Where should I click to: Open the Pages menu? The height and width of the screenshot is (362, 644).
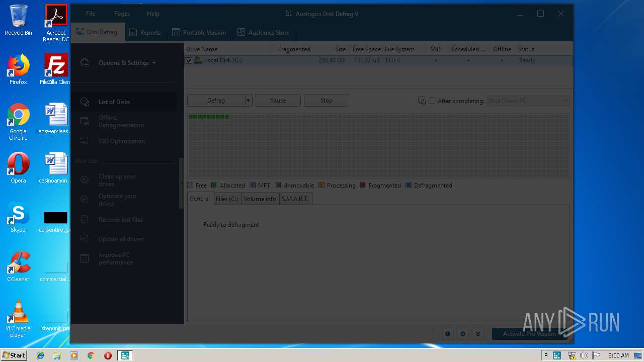coord(122,14)
